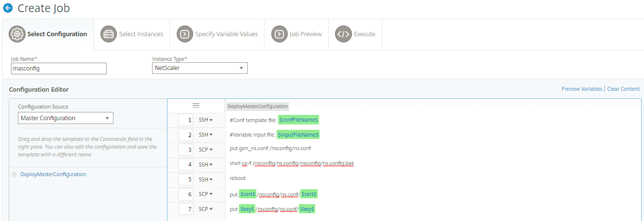Click the '#Variable input file:' text
The width and height of the screenshot is (644, 221).
252,135
